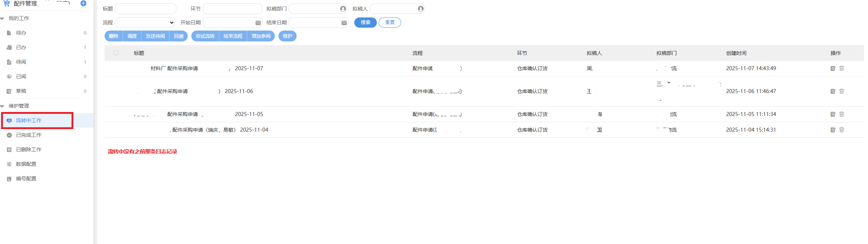This screenshot has height=244, width=868.
Task: Open calendar icon in 开始日期 field
Action: (x=258, y=23)
